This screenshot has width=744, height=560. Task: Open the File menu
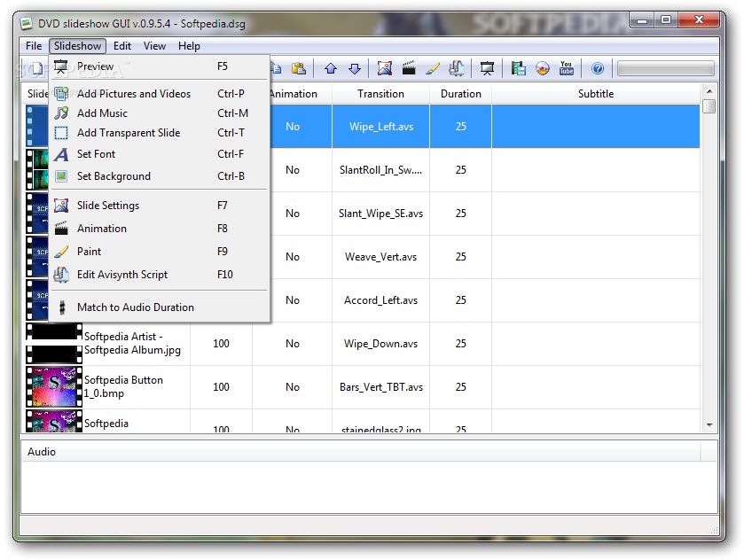tap(34, 46)
